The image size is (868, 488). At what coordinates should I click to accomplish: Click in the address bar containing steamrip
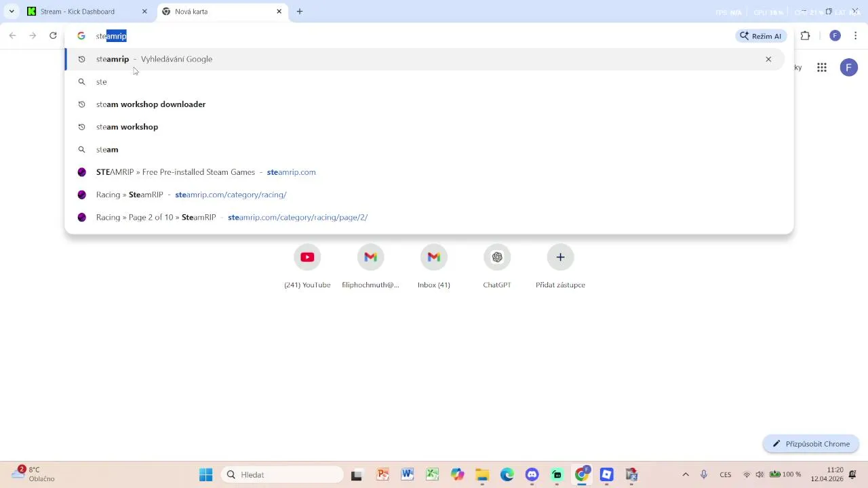click(x=407, y=36)
